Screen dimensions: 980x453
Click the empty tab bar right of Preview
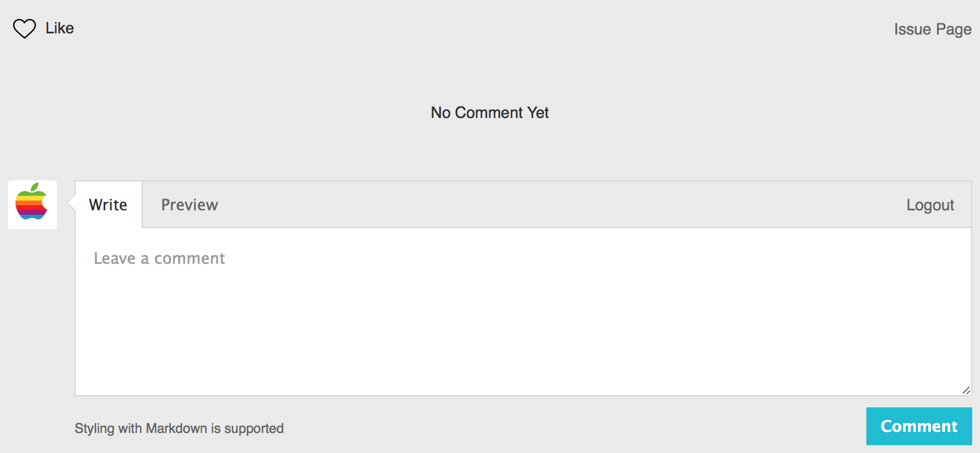557,205
